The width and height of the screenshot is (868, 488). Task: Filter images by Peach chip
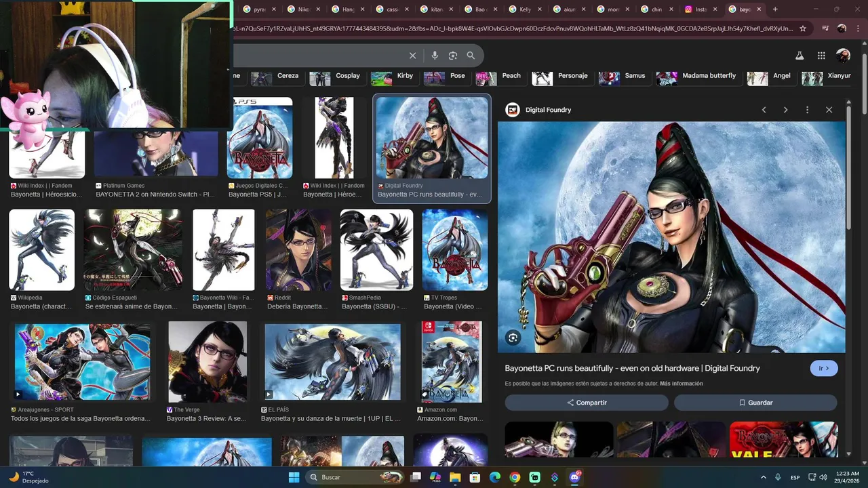pyautogui.click(x=500, y=76)
